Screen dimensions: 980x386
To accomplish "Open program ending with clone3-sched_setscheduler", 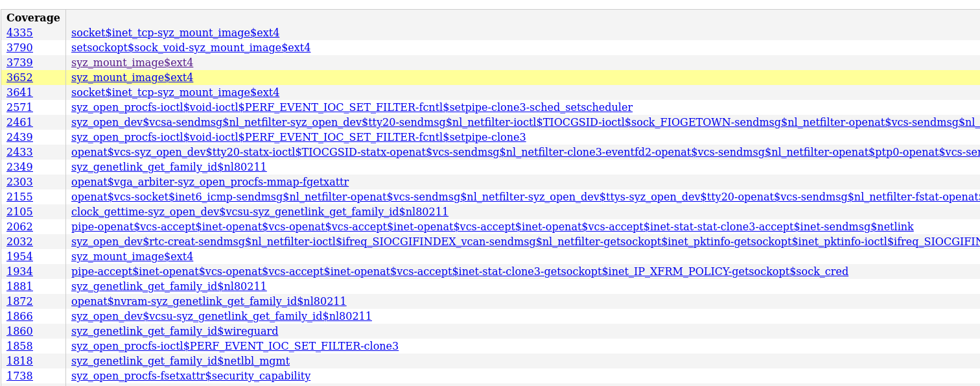I will click(352, 107).
